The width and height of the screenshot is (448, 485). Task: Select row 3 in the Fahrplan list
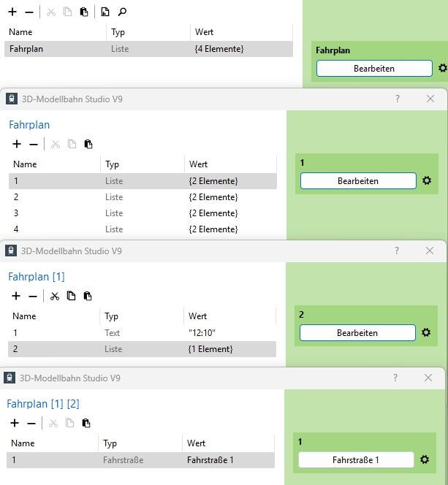[143, 213]
